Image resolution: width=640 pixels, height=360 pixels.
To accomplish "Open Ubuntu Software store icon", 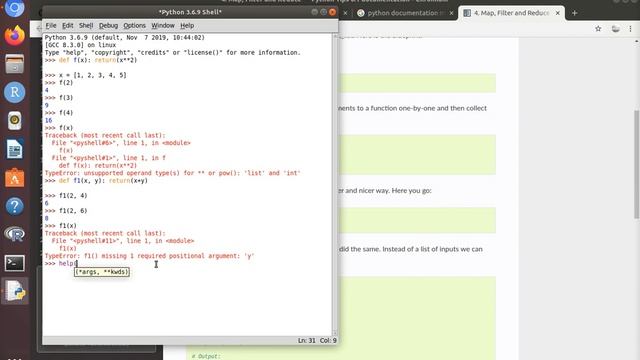I will coord(15,178).
